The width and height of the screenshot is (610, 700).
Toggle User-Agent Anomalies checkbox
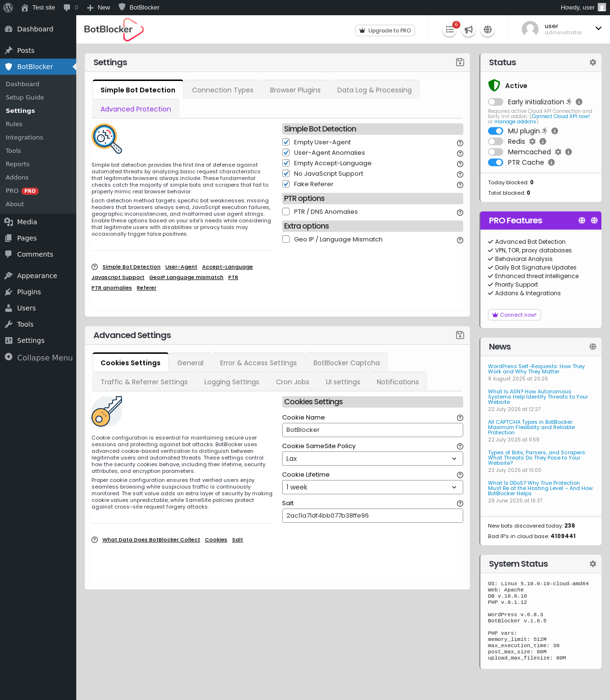(x=286, y=152)
